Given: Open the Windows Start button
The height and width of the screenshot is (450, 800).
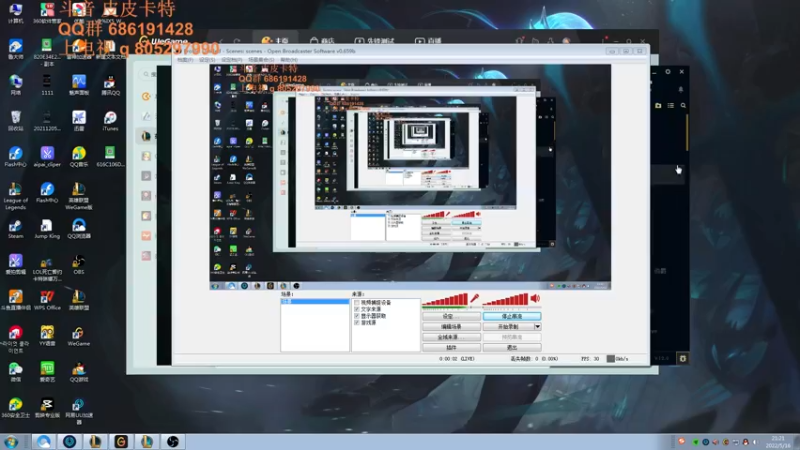Looking at the screenshot, I should click(x=11, y=441).
